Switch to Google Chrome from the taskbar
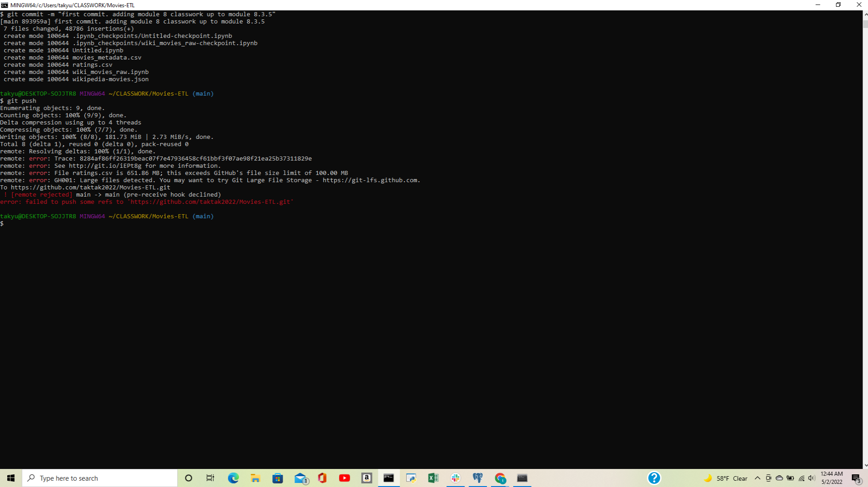The image size is (868, 487). [500, 478]
